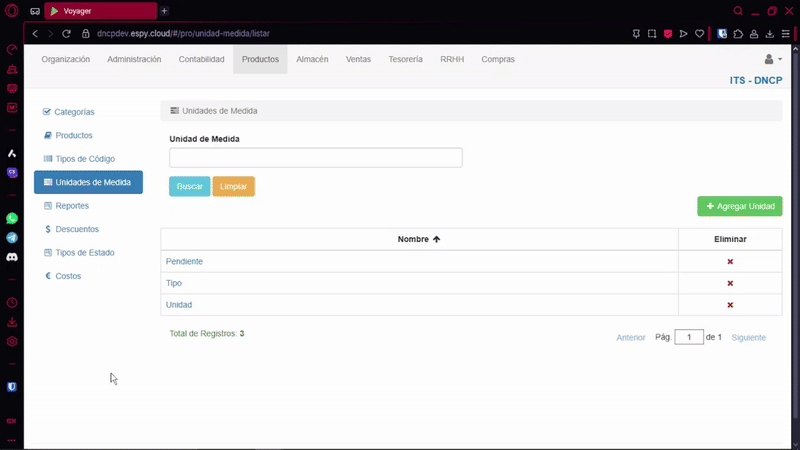Open the Compras menu
The height and width of the screenshot is (450, 800).
(x=498, y=59)
